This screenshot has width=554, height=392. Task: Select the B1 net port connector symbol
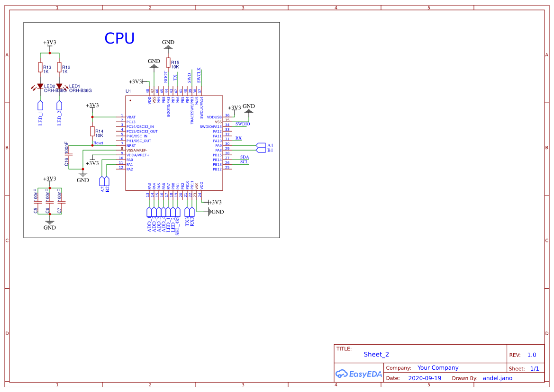point(261,150)
